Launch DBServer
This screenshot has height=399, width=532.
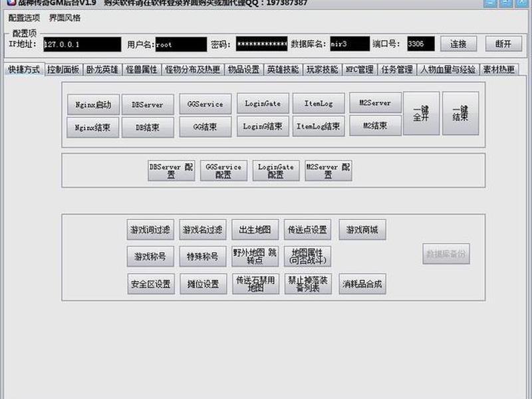pos(148,104)
